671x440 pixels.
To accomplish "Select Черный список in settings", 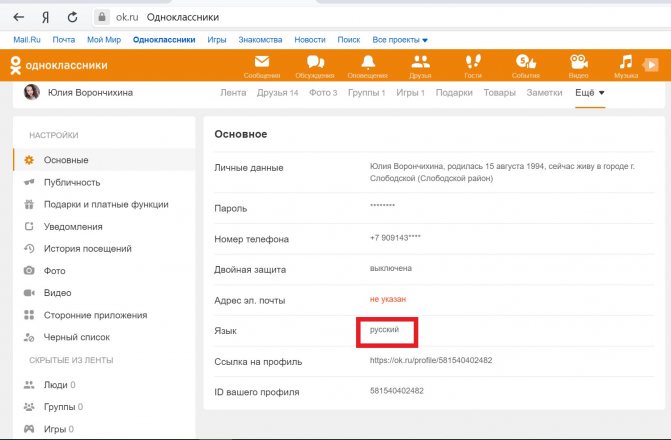I will click(x=77, y=337).
